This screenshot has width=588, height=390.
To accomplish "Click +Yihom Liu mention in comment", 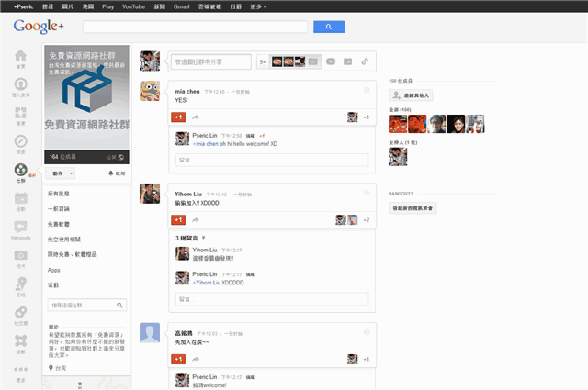I will pyautogui.click(x=206, y=283).
